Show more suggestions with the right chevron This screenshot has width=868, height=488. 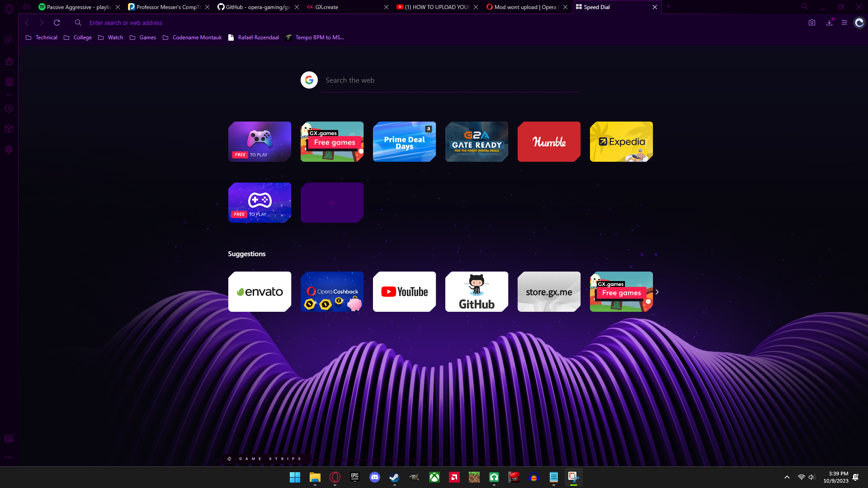point(657,292)
